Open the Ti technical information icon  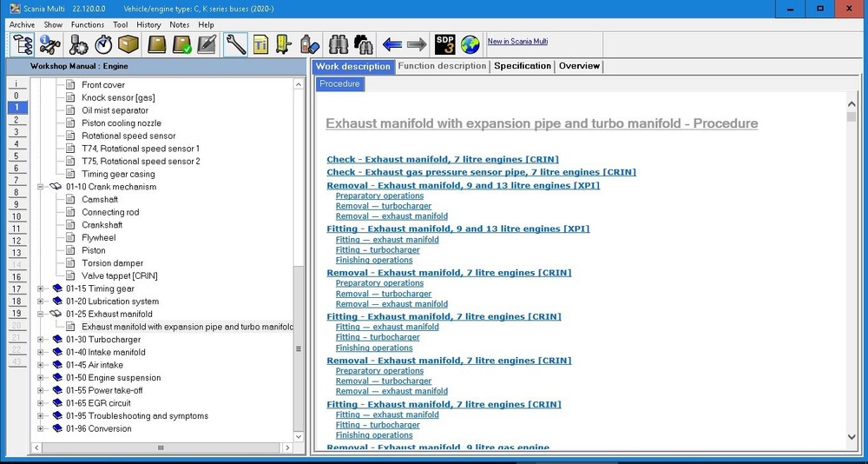pyautogui.click(x=260, y=44)
